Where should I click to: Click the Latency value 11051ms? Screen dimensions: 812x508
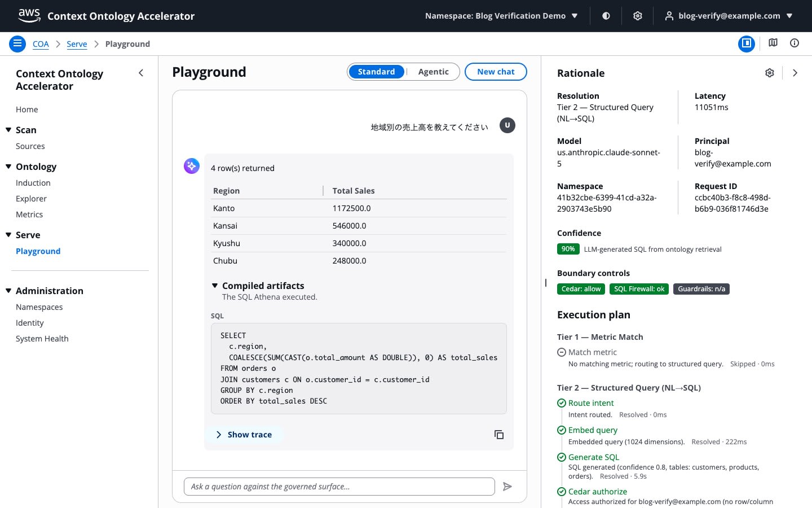712,107
